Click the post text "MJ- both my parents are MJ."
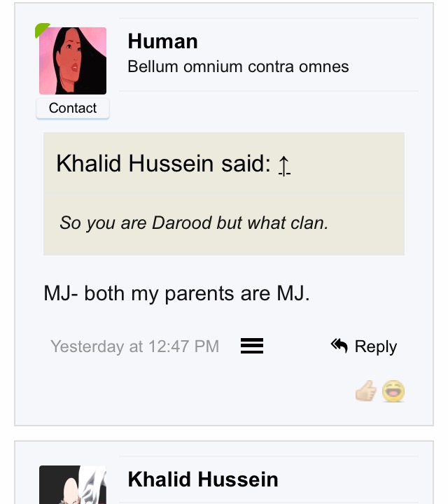The height and width of the screenshot is (504, 448). (x=176, y=293)
